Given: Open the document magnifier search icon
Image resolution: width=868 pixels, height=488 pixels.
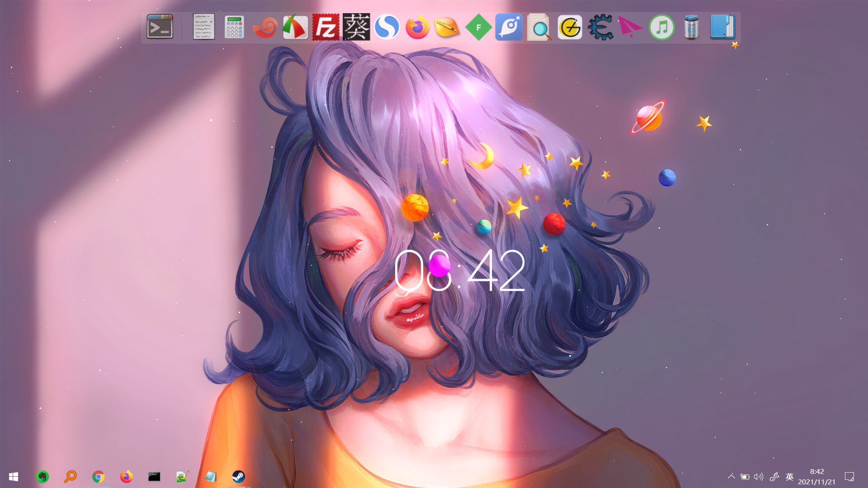Looking at the screenshot, I should pyautogui.click(x=539, y=27).
